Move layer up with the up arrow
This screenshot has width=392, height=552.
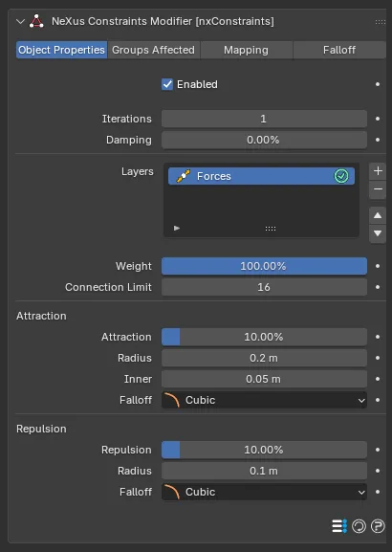point(378,215)
